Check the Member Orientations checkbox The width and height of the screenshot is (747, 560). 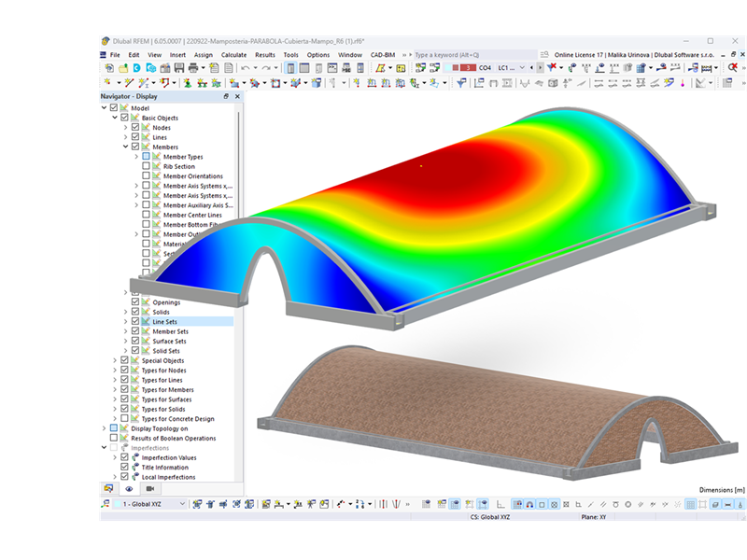[146, 175]
